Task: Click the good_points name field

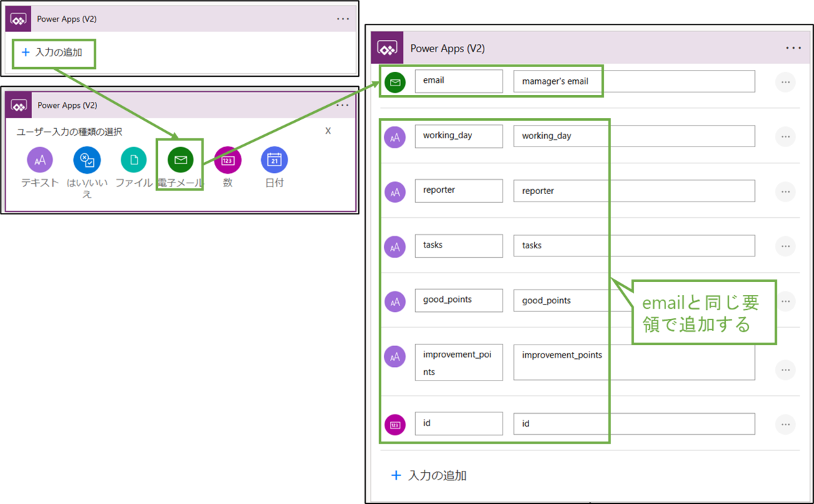Action: coord(459,301)
